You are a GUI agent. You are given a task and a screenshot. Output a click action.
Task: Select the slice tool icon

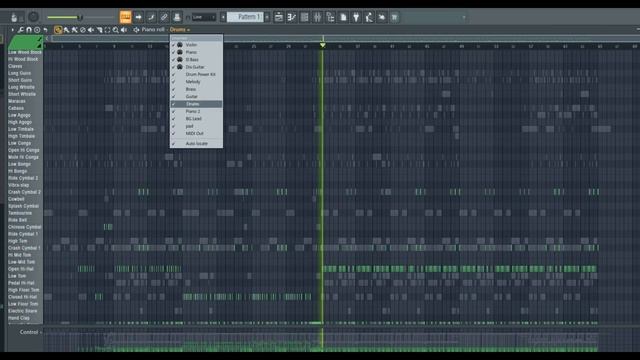point(99,30)
